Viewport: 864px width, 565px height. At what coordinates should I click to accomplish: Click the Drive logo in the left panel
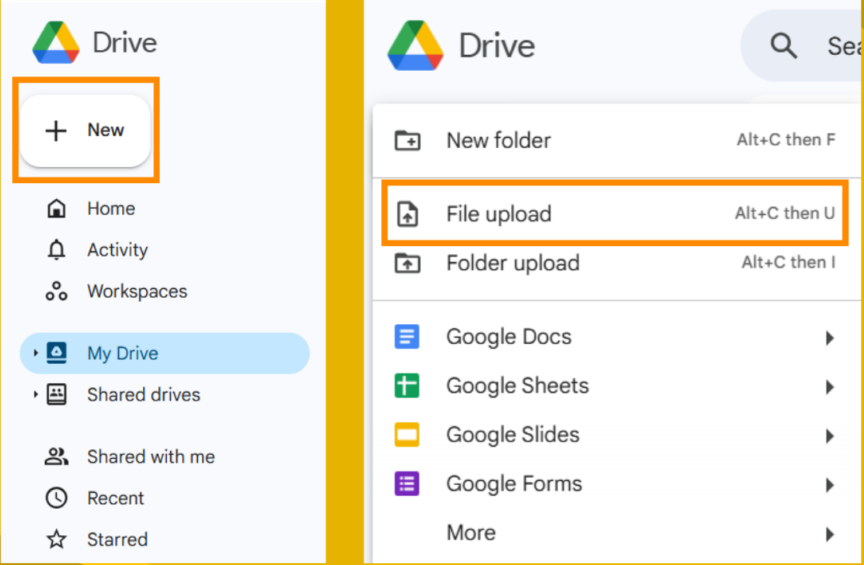point(56,42)
